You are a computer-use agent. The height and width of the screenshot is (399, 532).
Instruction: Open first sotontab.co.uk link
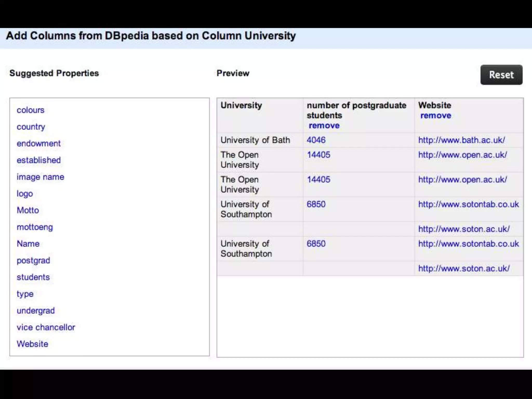[468, 204]
